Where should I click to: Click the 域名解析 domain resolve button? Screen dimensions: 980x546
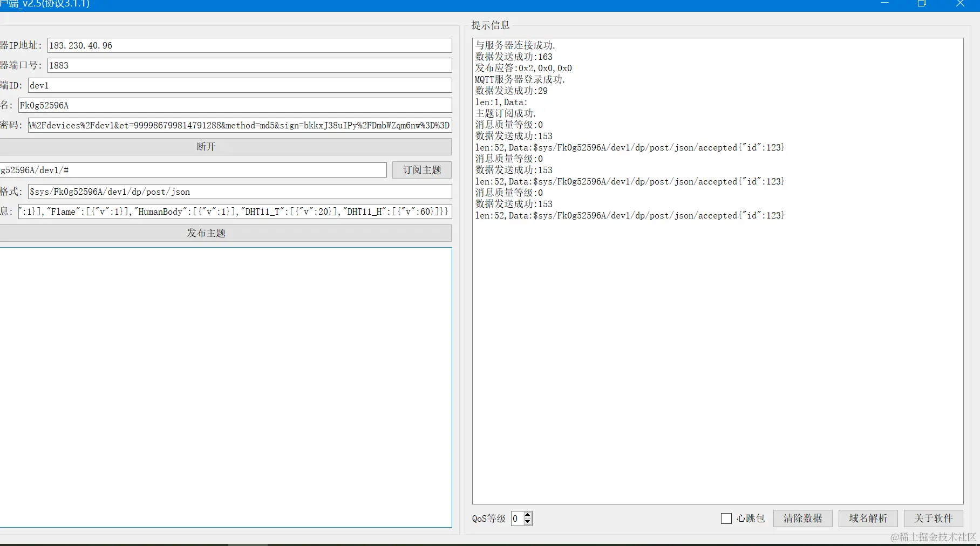point(868,518)
